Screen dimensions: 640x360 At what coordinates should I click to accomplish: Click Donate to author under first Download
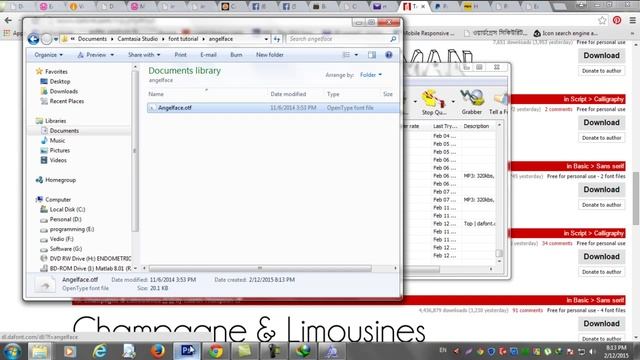tap(601, 71)
